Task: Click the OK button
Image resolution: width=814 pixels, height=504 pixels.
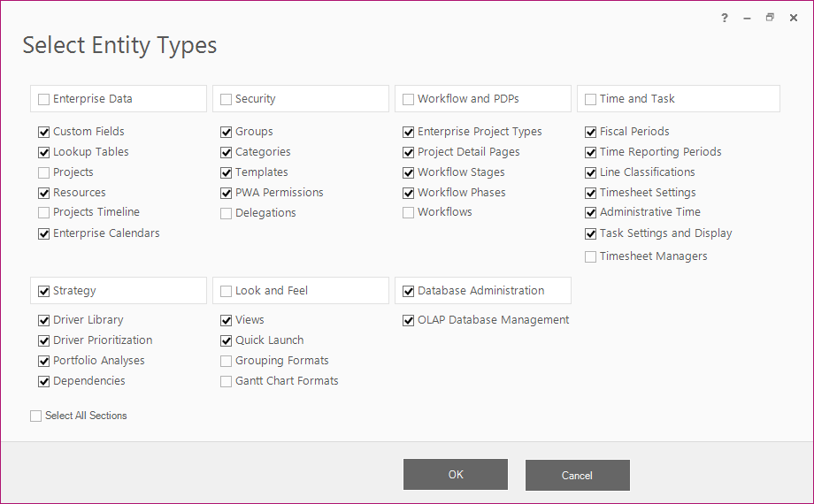Action: click(x=456, y=475)
